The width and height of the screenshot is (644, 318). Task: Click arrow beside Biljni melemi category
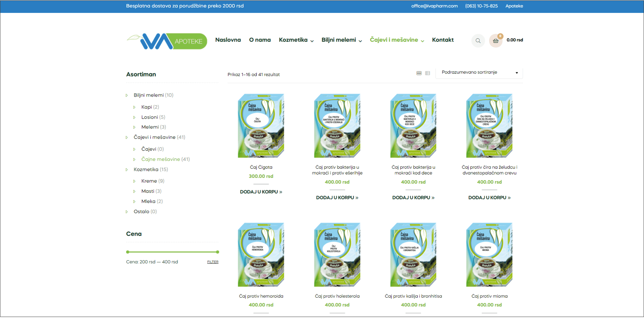click(x=127, y=95)
